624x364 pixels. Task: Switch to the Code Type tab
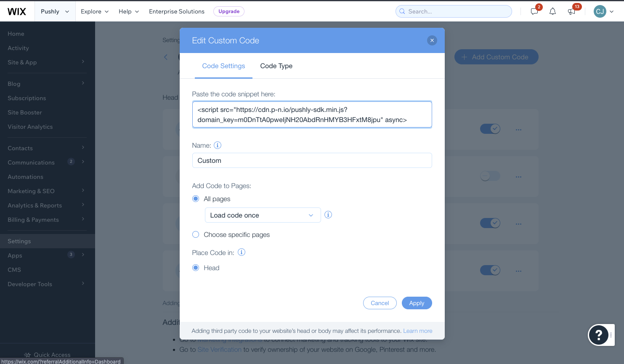[276, 66]
